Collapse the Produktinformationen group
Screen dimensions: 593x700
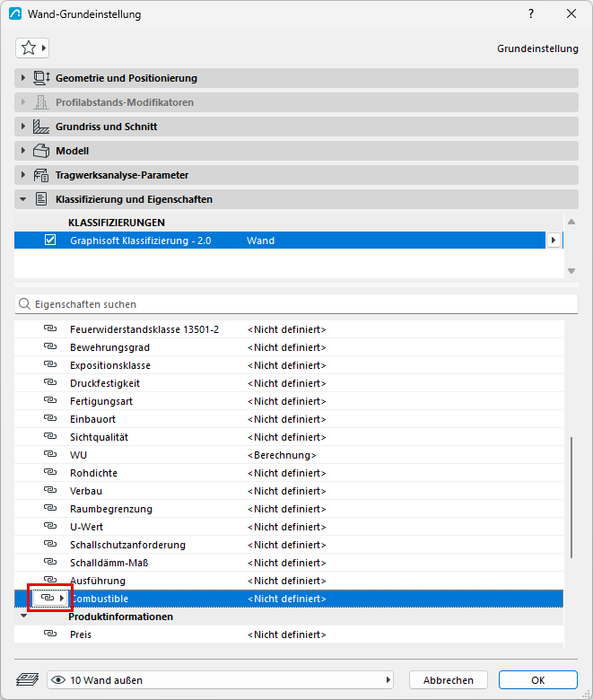(24, 616)
